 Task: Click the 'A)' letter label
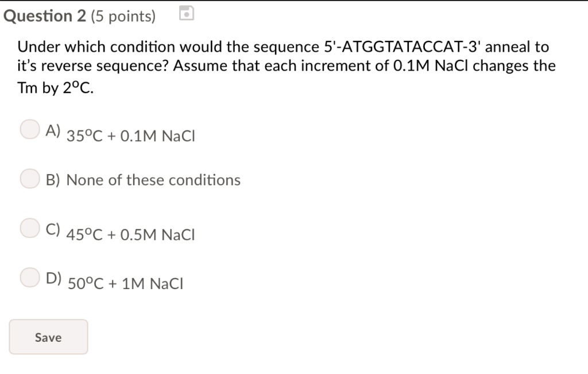(x=53, y=132)
